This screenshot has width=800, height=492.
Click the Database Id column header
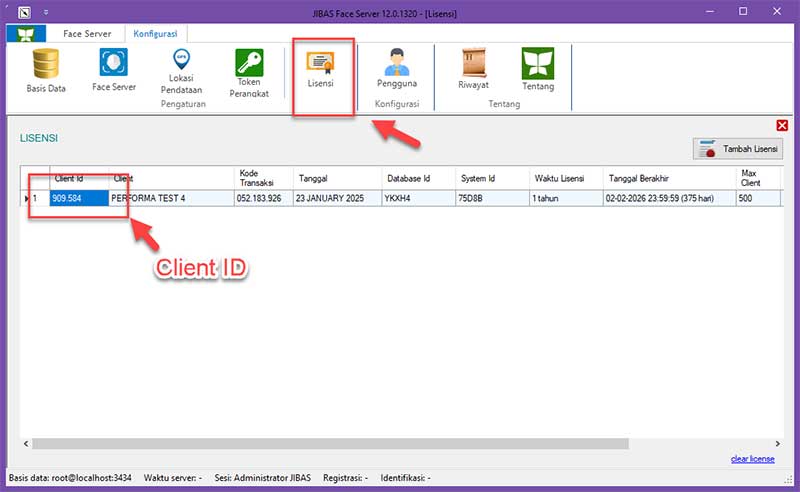tap(418, 178)
